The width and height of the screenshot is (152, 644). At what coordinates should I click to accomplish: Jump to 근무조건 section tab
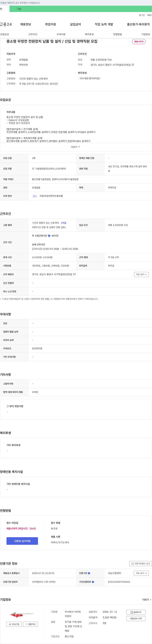pyautogui.click(x=33, y=34)
